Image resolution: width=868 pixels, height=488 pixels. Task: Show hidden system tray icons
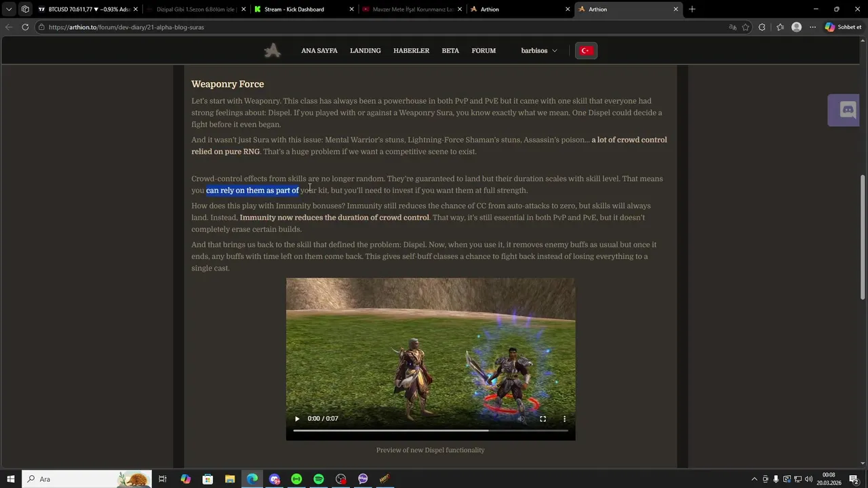point(754,479)
